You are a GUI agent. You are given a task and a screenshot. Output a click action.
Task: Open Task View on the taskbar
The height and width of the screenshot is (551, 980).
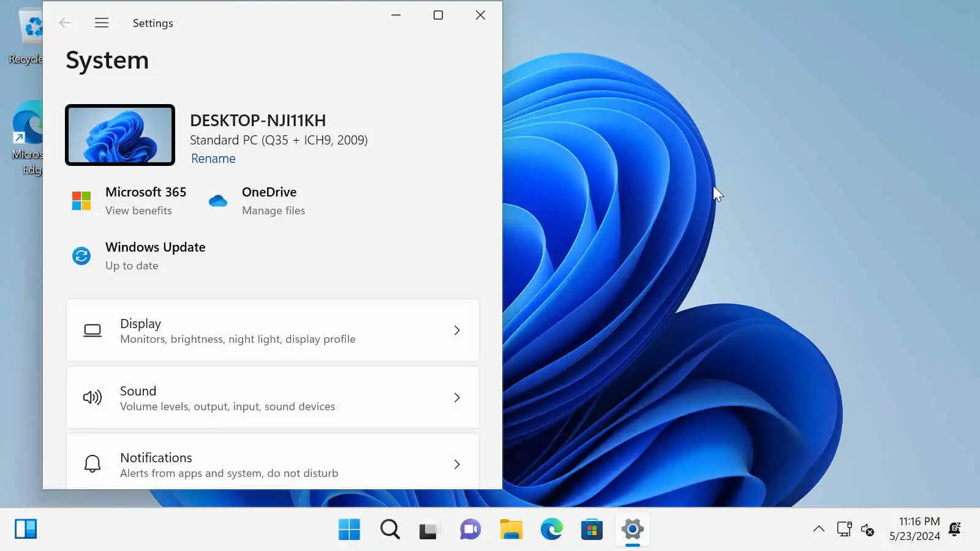430,530
